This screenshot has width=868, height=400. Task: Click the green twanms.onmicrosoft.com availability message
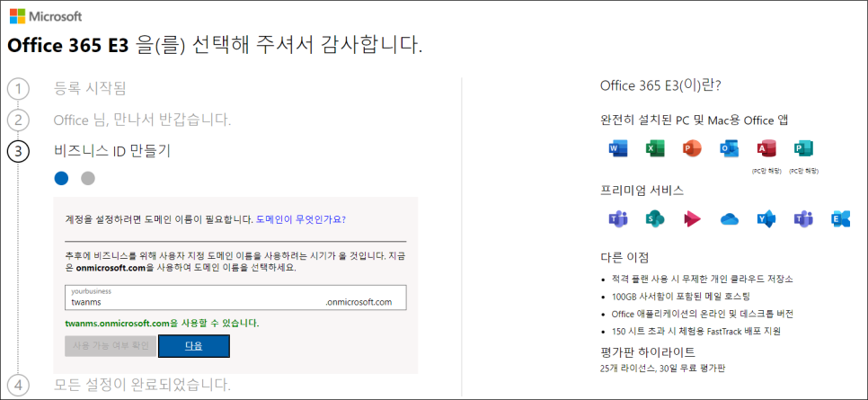162,323
